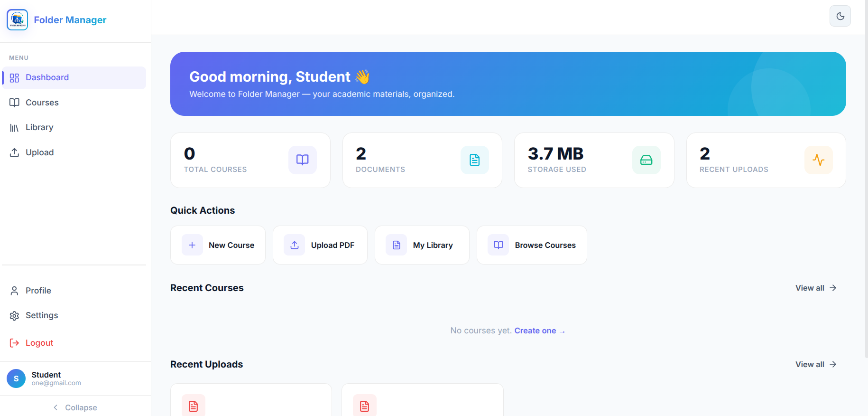Open Settings from the sidebar
Viewport: 868px width, 416px height.
point(74,315)
